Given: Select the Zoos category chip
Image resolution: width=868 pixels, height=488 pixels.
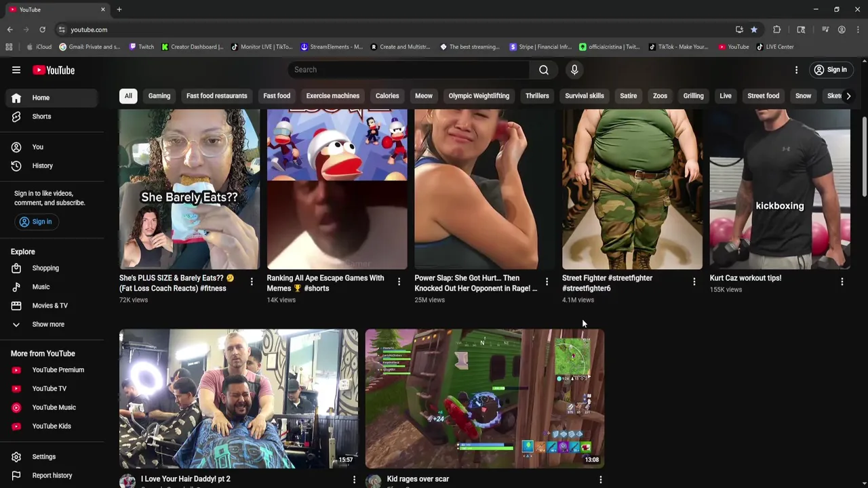Looking at the screenshot, I should coord(660,96).
